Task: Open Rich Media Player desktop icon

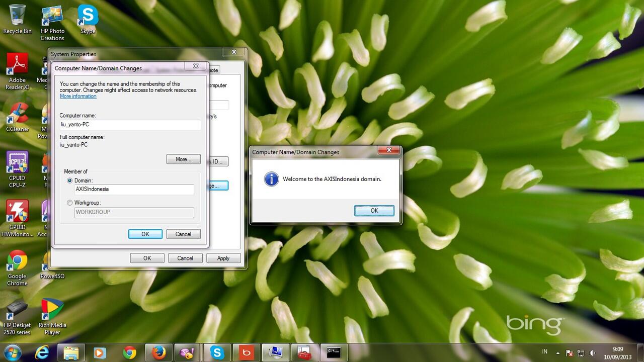Action: pos(52,317)
